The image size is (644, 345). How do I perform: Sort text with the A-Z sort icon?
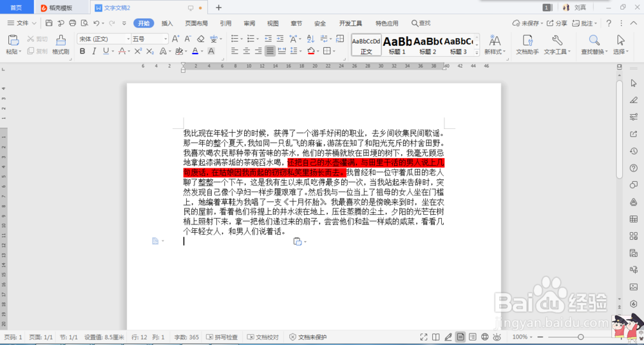click(x=310, y=39)
